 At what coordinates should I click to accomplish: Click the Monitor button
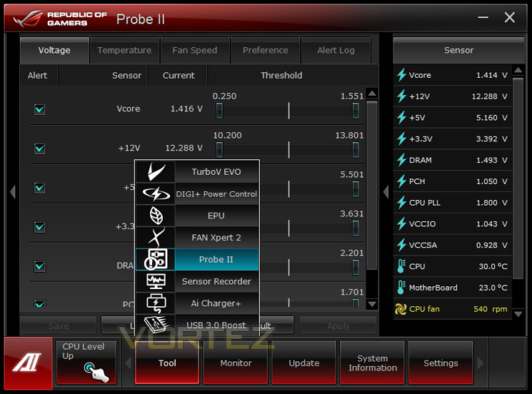point(236,363)
